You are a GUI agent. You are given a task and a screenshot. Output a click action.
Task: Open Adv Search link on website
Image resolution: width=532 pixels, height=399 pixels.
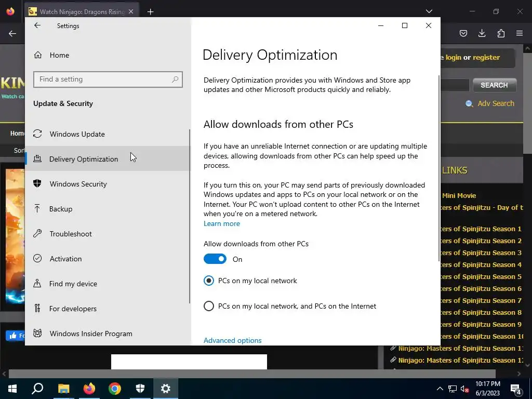tap(496, 103)
